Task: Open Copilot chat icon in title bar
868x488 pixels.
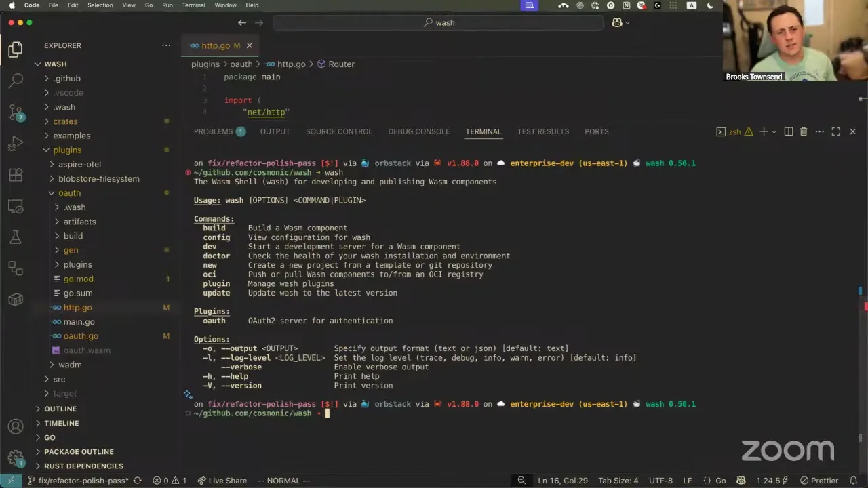Action: click(x=617, y=22)
